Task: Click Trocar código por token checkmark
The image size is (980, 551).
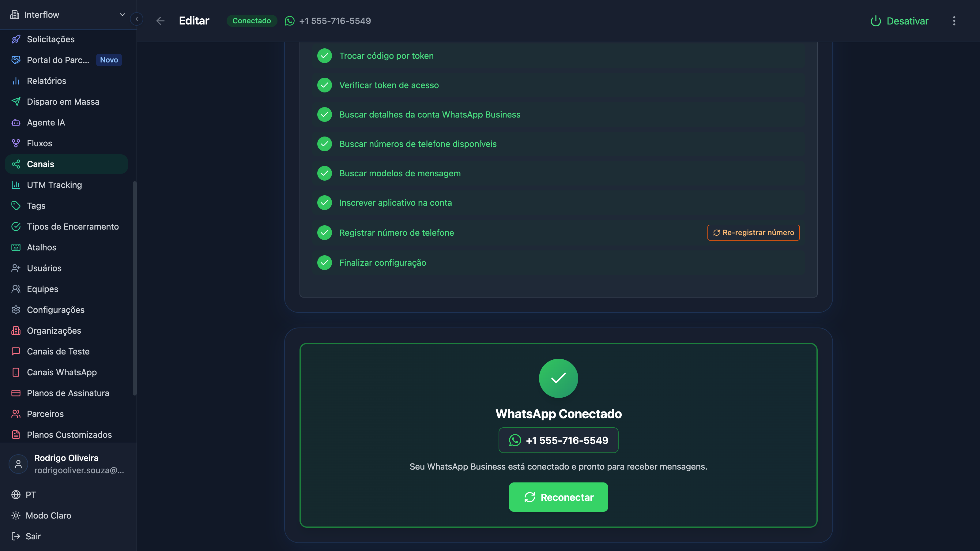Action: [325, 56]
